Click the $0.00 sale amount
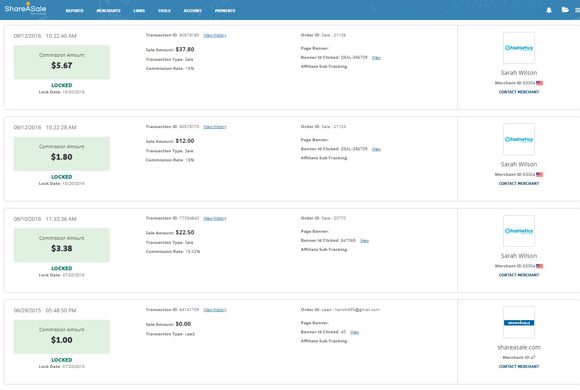The width and height of the screenshot is (580, 390). (x=183, y=324)
